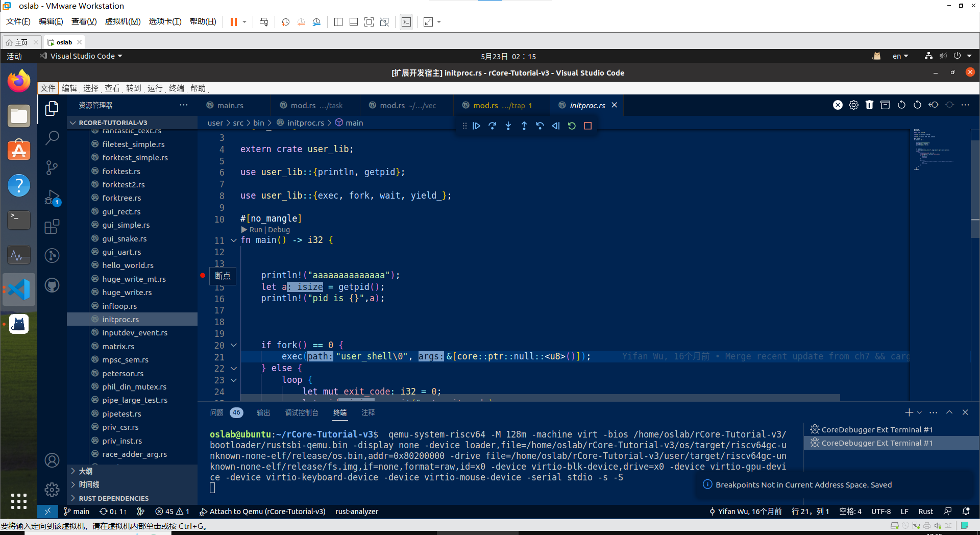Open the Explorer view in the activity bar
Image resolution: width=980 pixels, height=535 pixels.
[x=52, y=108]
